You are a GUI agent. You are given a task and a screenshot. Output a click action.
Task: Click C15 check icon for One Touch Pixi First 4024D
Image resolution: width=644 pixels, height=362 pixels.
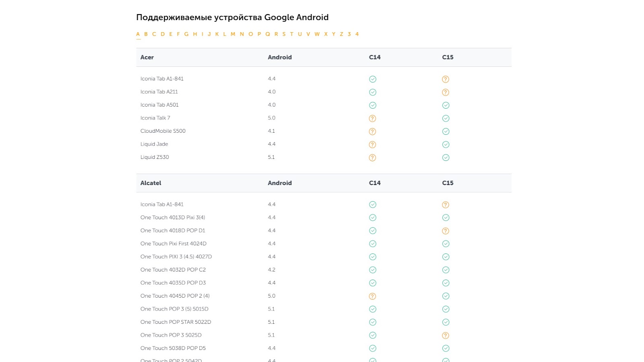446,244
